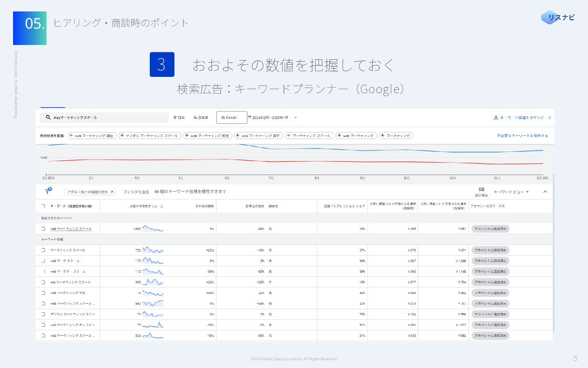This screenshot has height=368, width=588.
Task: Check the 'web マーケティング 学校' row checkbox
Action: (x=43, y=293)
